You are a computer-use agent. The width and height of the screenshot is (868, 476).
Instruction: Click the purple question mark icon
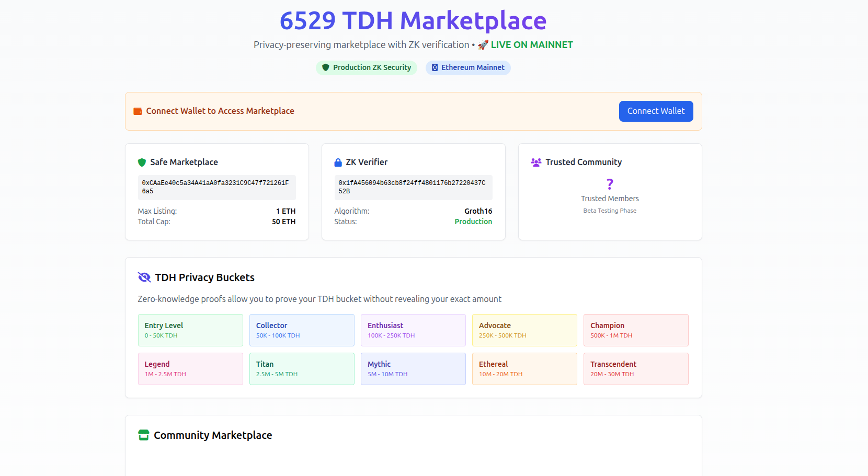click(610, 184)
